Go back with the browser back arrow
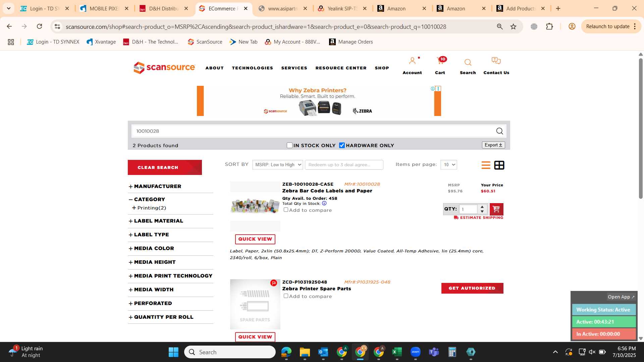The height and width of the screenshot is (362, 644). 9,26
